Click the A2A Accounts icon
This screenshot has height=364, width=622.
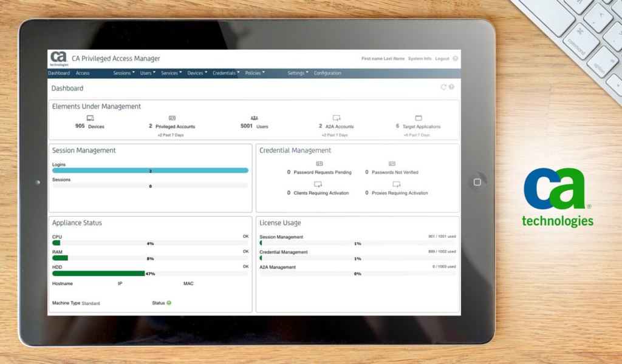click(335, 119)
